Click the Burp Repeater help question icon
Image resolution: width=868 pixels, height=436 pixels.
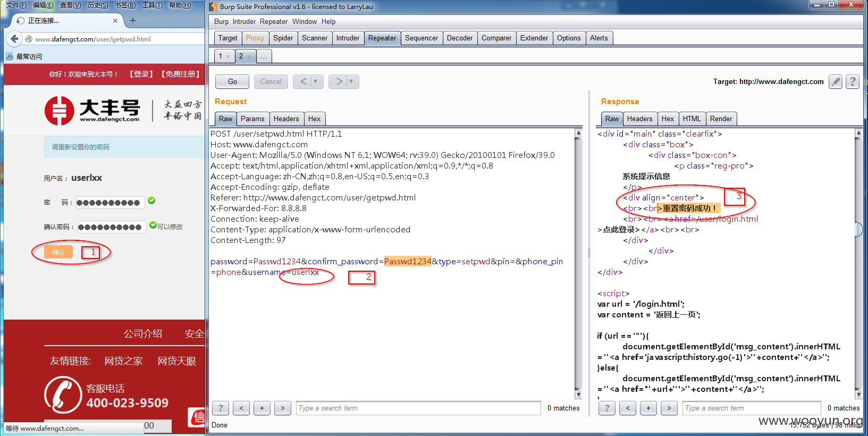click(x=853, y=81)
